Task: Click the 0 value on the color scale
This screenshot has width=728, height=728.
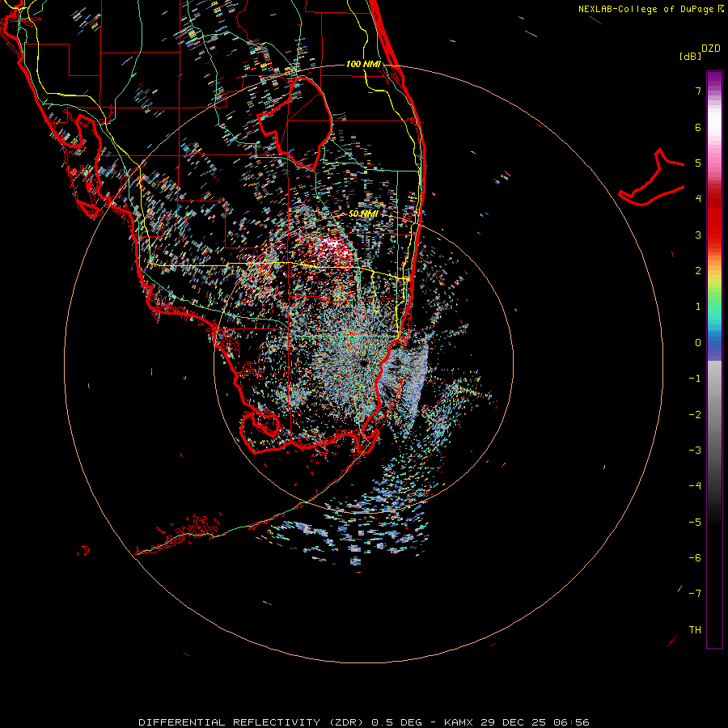Action: (x=698, y=343)
